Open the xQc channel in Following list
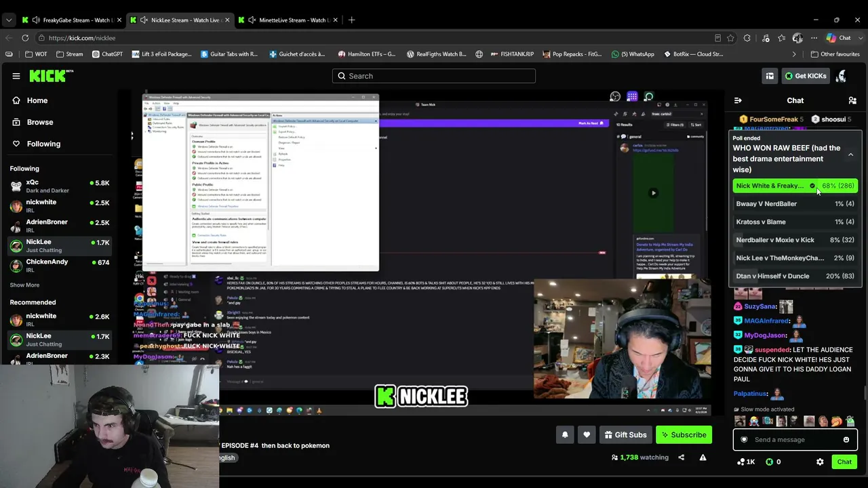This screenshot has width=868, height=488. pos(60,186)
